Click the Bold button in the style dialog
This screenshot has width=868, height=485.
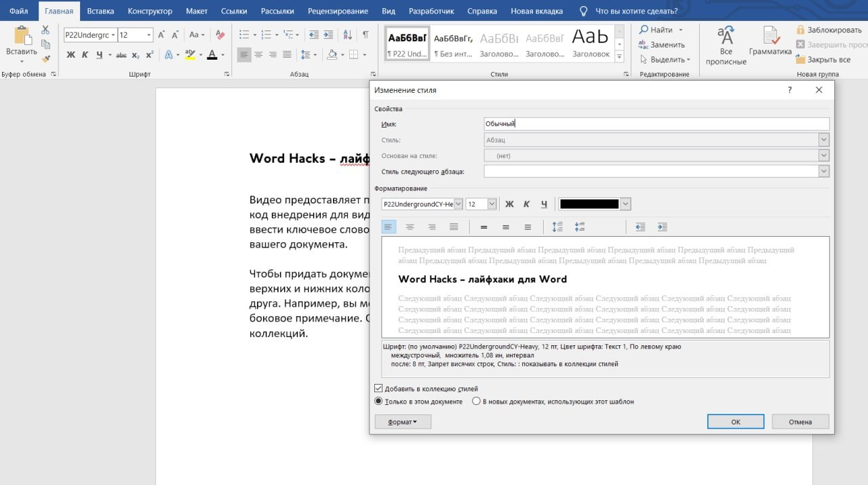(x=509, y=204)
